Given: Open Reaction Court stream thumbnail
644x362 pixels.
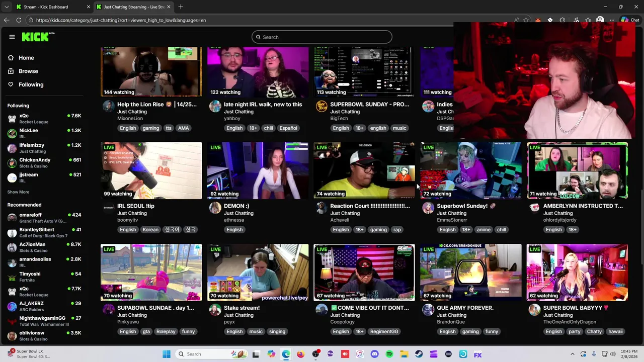Looking at the screenshot, I should [x=364, y=170].
